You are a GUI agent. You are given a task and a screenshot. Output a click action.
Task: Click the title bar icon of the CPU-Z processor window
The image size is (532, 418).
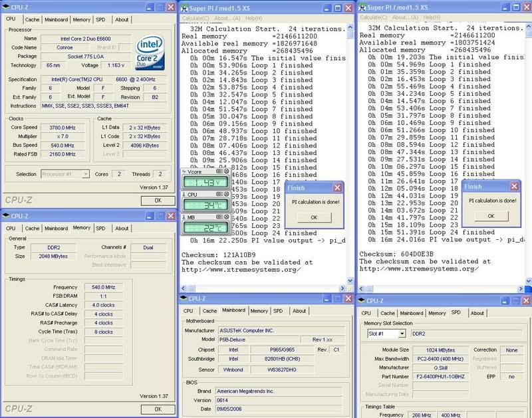(x=6, y=7)
